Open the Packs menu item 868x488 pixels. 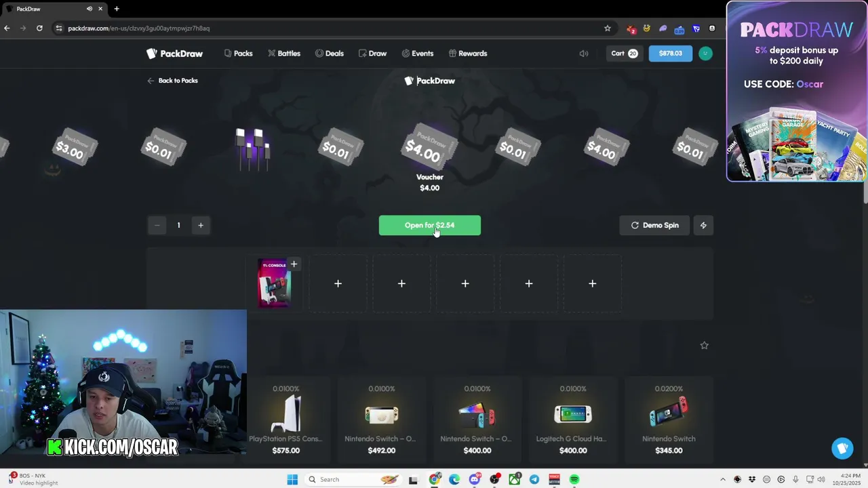238,54
